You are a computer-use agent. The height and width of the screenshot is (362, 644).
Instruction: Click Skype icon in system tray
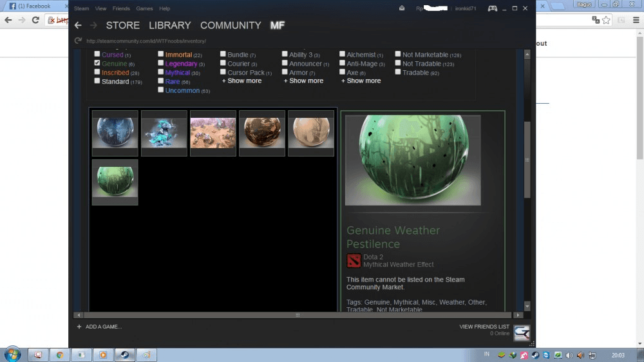[x=546, y=355]
